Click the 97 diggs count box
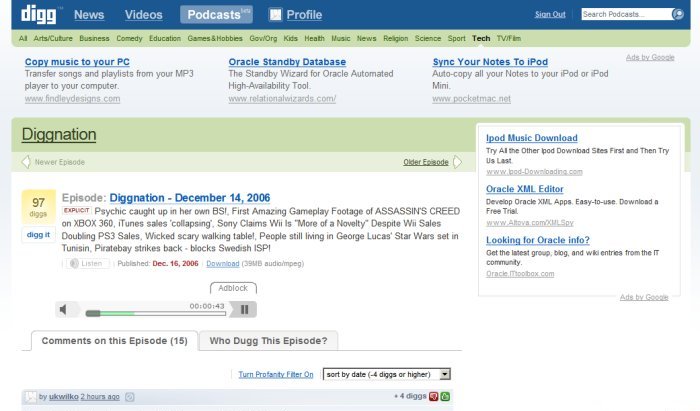 [38, 207]
